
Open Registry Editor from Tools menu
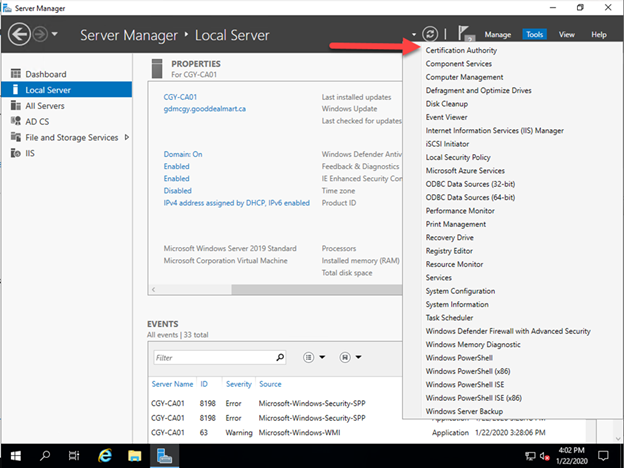(x=449, y=251)
